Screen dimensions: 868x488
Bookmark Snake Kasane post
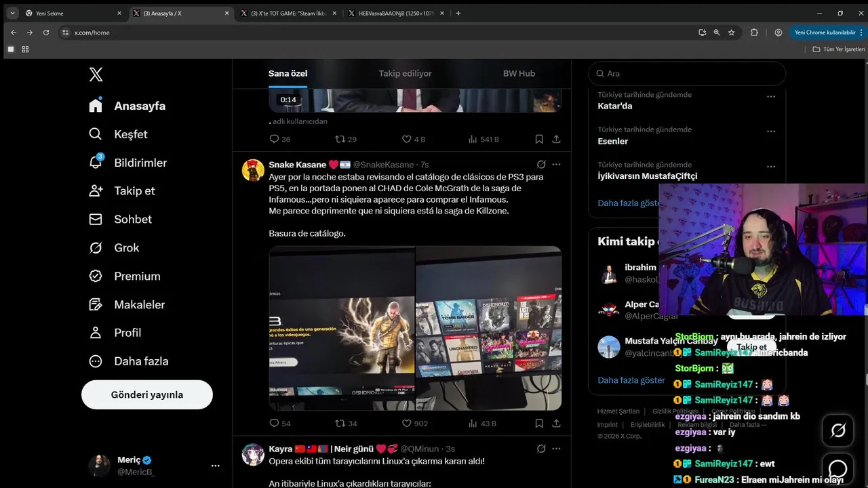click(x=539, y=424)
